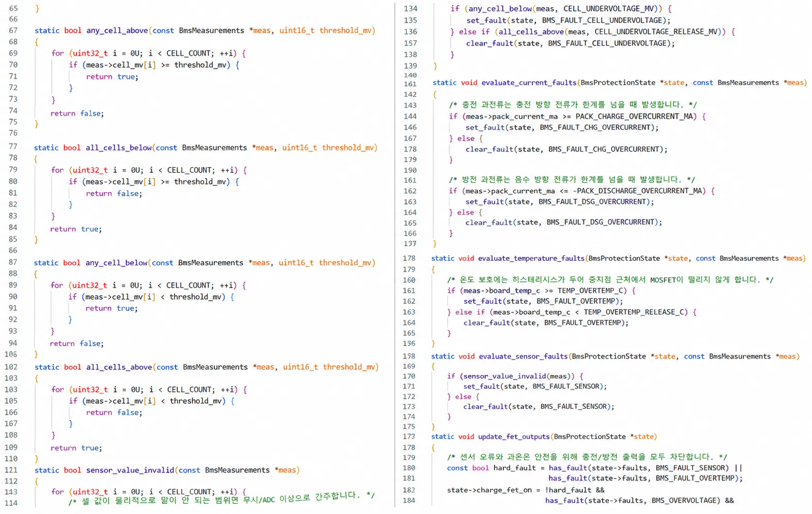Select the evaluate_temperature_faults function name
This screenshot has height=514, width=812.
[x=531, y=259]
